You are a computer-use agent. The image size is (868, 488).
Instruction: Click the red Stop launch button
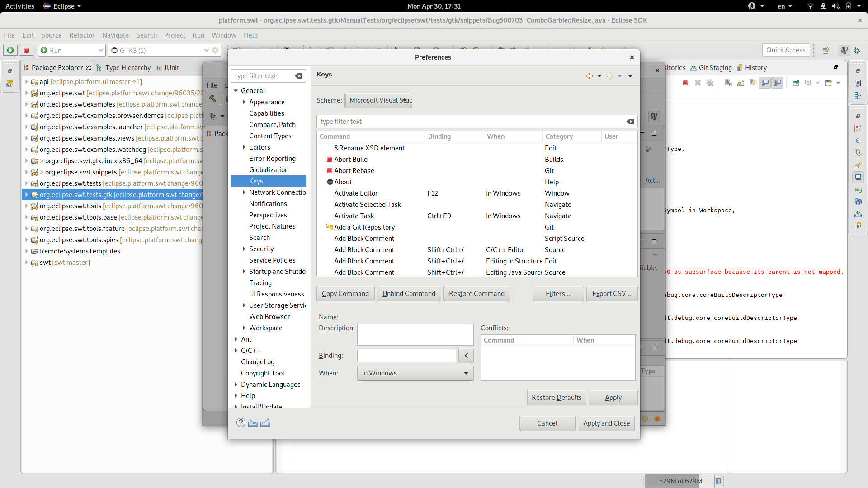click(26, 50)
